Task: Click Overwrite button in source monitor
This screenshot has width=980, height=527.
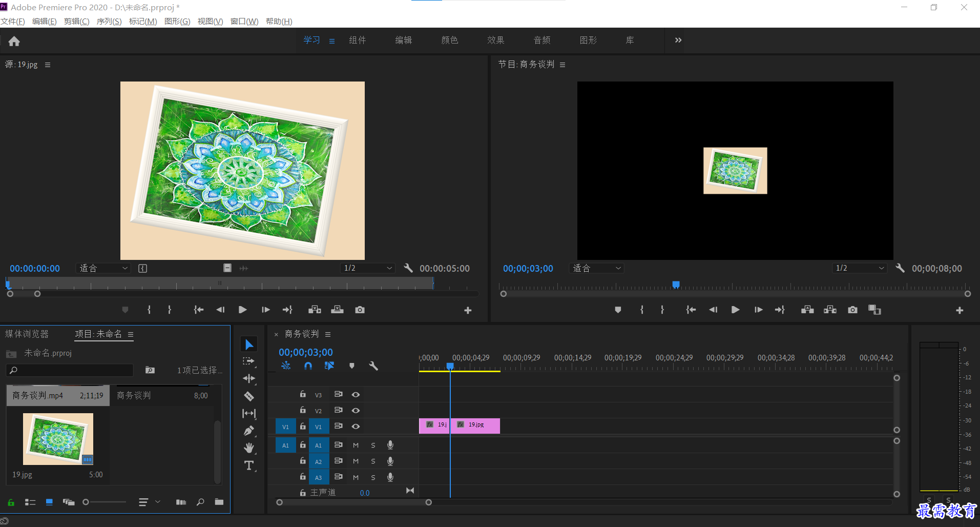Action: click(338, 310)
